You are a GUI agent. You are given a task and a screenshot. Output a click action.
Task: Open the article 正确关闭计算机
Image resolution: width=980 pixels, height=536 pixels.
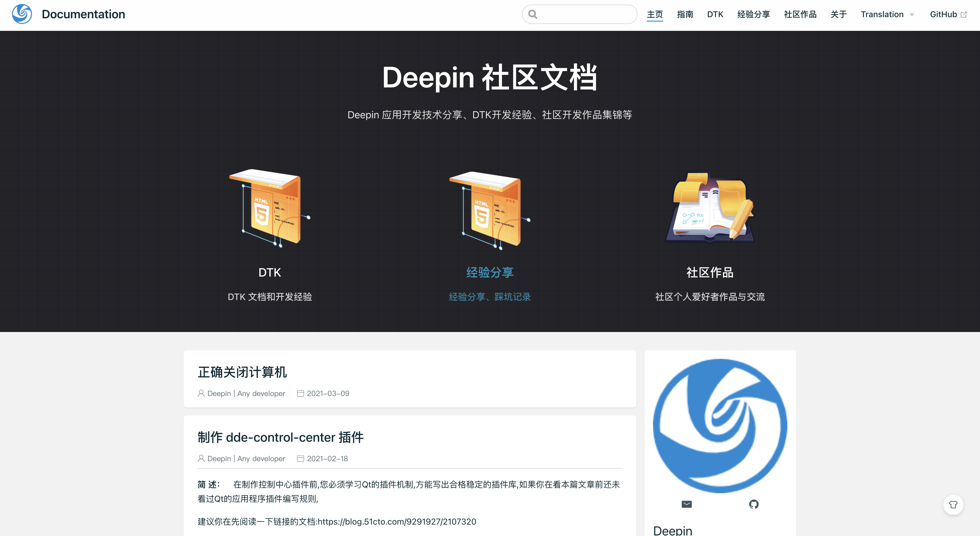coord(242,372)
